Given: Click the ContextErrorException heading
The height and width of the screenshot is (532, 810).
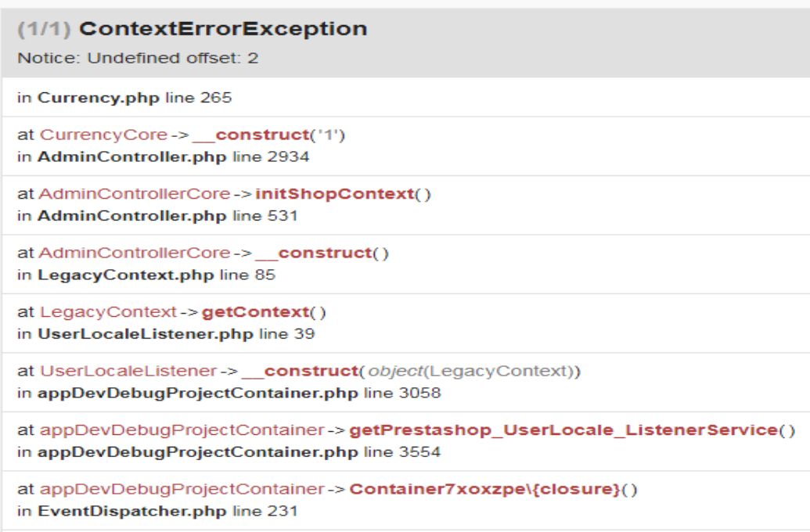Looking at the screenshot, I should tap(223, 30).
